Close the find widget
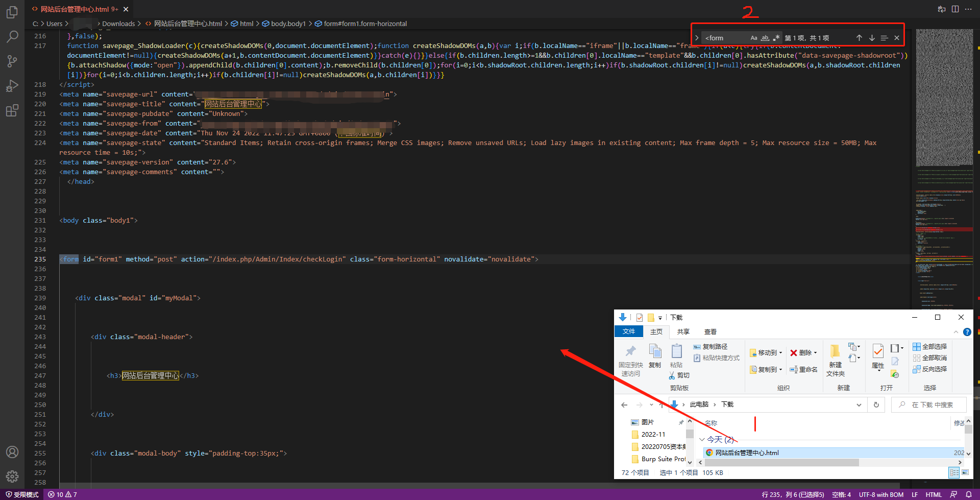The width and height of the screenshot is (980, 500). 897,38
